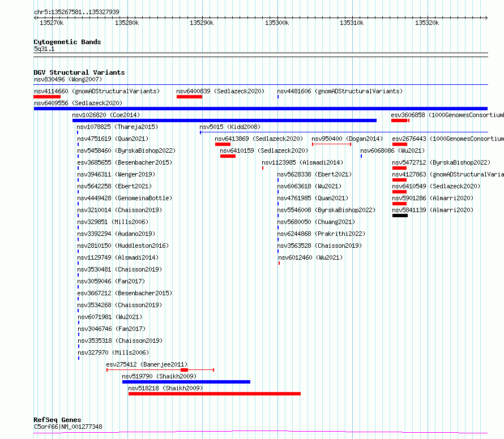This screenshot has width=504, height=439.
Task: Click the 135300k ruler position label
Action: (277, 23)
